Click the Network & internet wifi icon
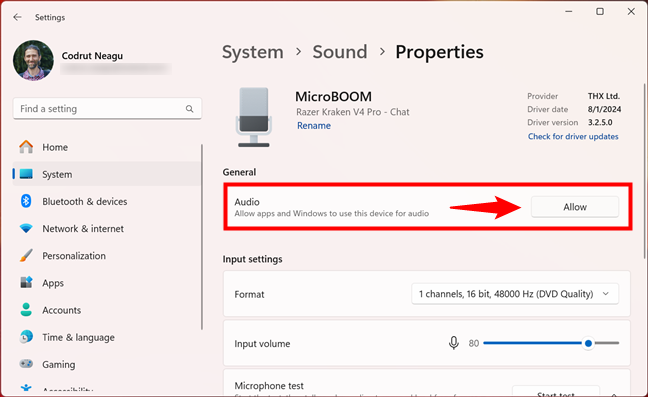 click(x=26, y=228)
